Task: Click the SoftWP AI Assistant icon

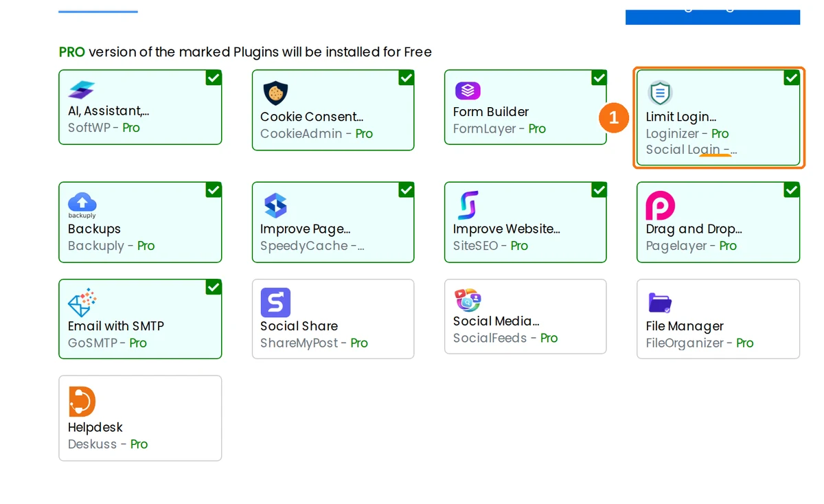Action: [x=82, y=90]
